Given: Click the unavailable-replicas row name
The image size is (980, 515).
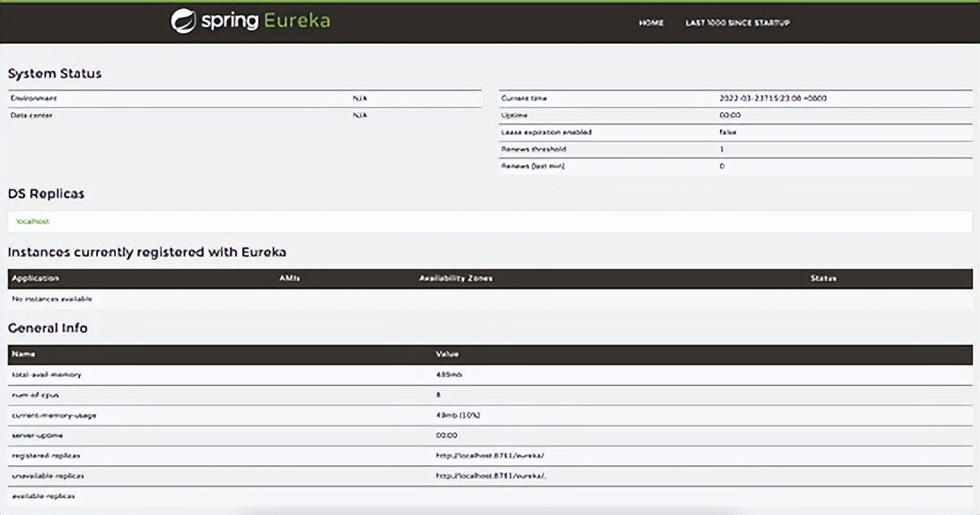Looking at the screenshot, I should (47, 476).
